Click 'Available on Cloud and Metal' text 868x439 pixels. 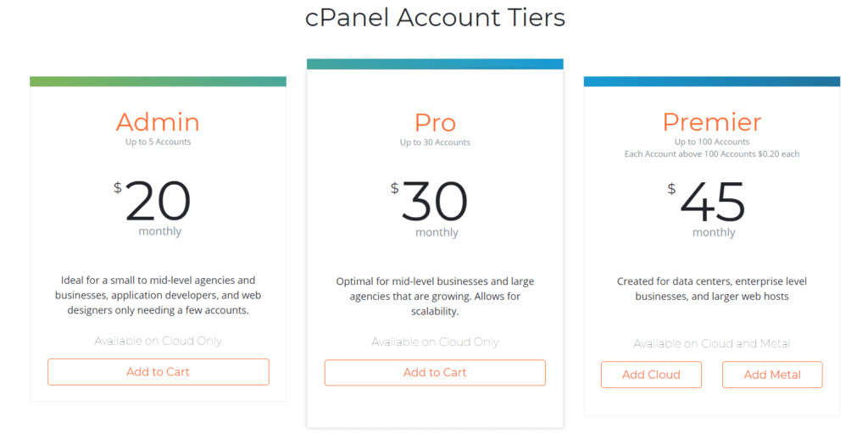(712, 344)
